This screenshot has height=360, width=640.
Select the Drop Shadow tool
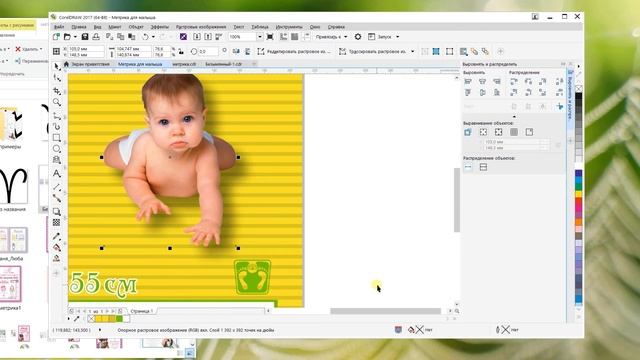(x=57, y=211)
